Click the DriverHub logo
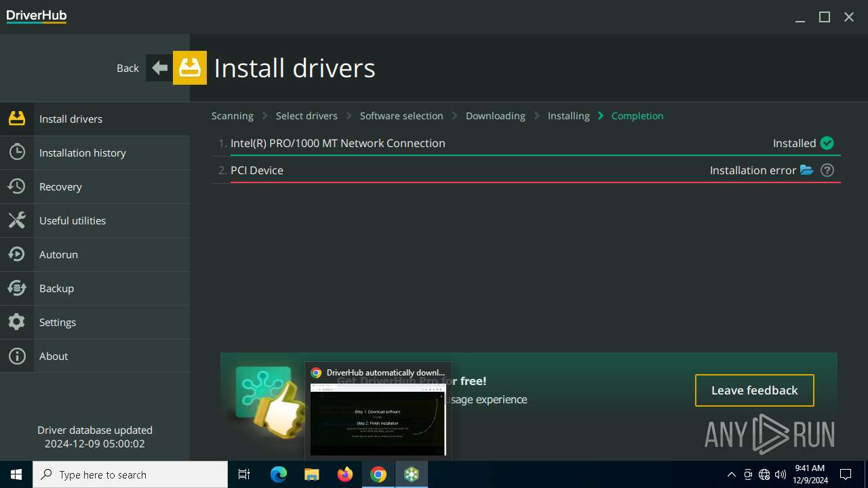The image size is (868, 488). pyautogui.click(x=37, y=16)
